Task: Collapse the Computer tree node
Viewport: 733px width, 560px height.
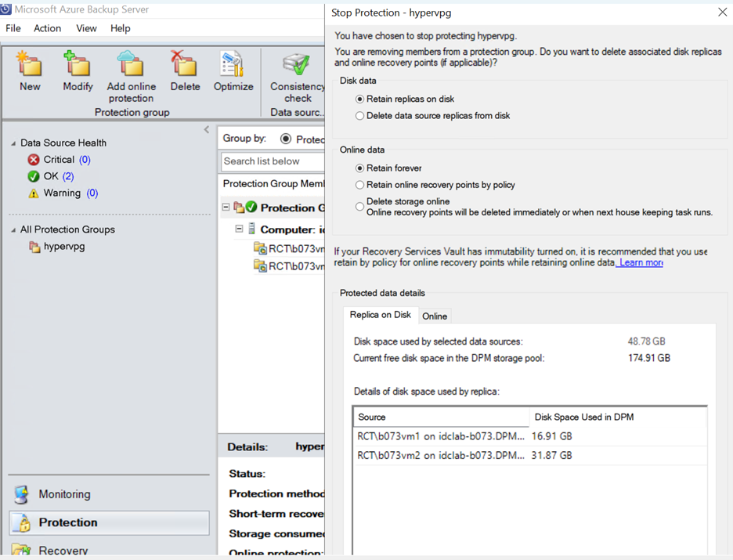Action: point(239,229)
